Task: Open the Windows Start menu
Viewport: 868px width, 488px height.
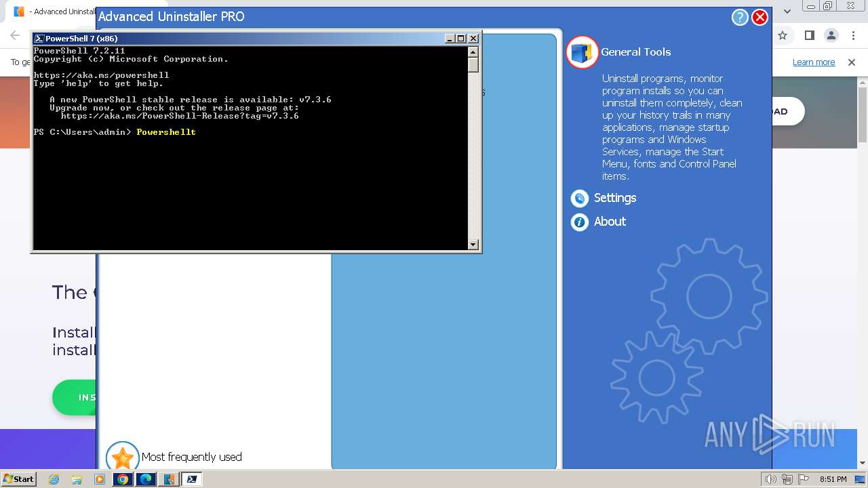Action: tap(18, 479)
